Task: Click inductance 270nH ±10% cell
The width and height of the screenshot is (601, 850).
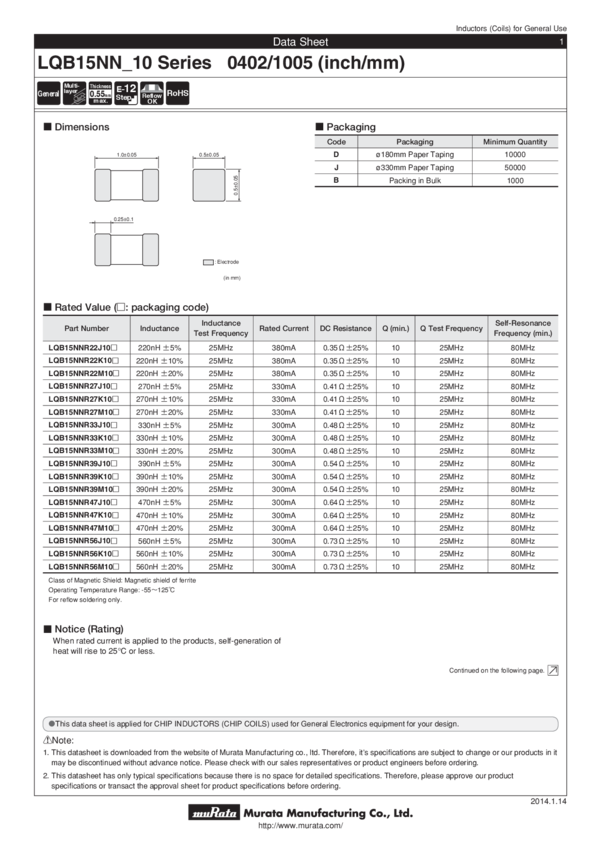Action: pyautogui.click(x=159, y=400)
